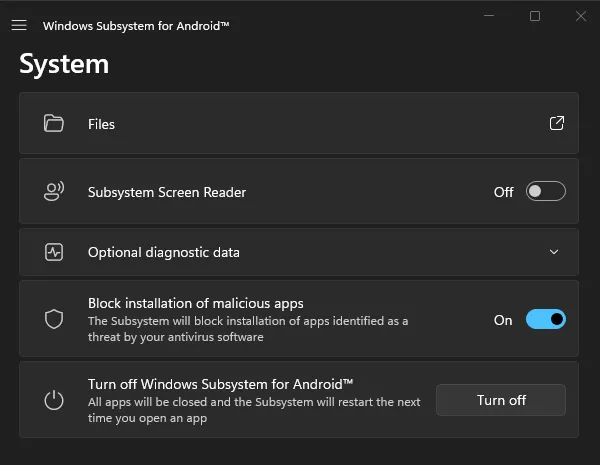Click Block installation of malicious apps heading

point(196,303)
